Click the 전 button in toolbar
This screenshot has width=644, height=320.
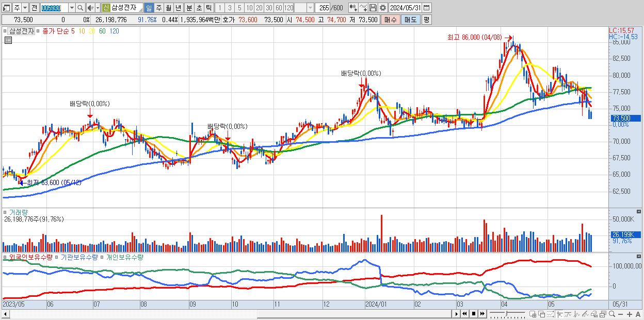point(34,8)
